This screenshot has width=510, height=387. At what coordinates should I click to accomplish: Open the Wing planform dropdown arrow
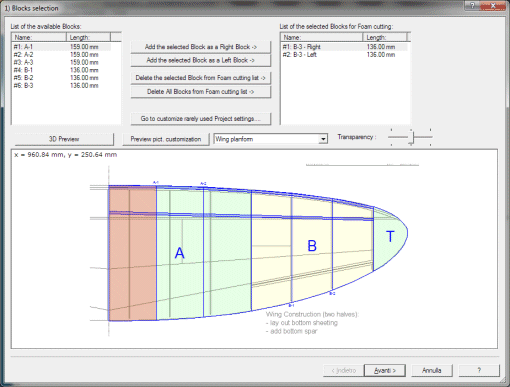pyautogui.click(x=323, y=139)
